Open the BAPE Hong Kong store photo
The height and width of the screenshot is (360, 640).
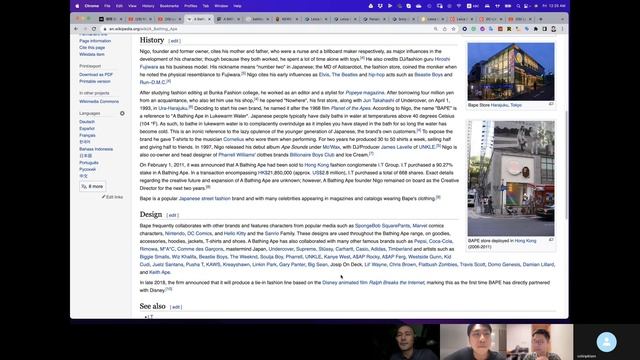click(511, 178)
